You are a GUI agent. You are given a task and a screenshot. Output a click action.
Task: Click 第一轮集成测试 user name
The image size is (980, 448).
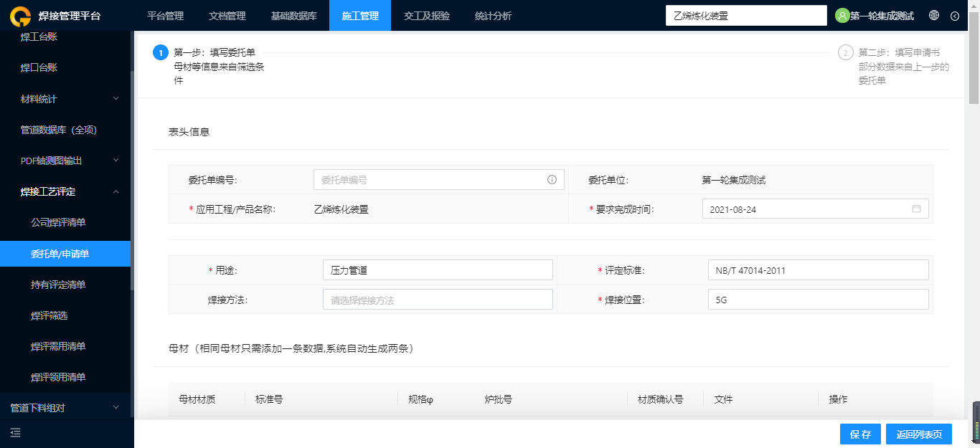pyautogui.click(x=882, y=16)
